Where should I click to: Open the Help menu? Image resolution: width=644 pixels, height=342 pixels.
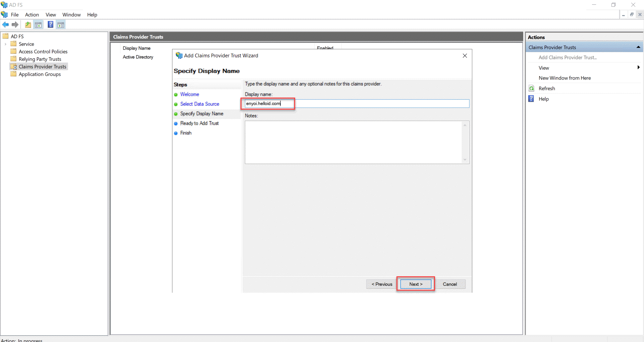pos(92,15)
